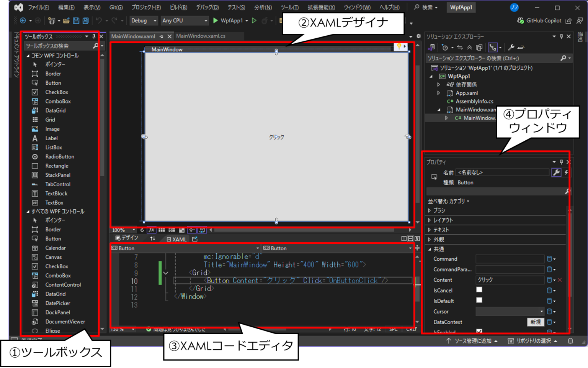The image size is (588, 368).
Task: Uncheck IsEnabled in the Properties window
Action: 479,332
